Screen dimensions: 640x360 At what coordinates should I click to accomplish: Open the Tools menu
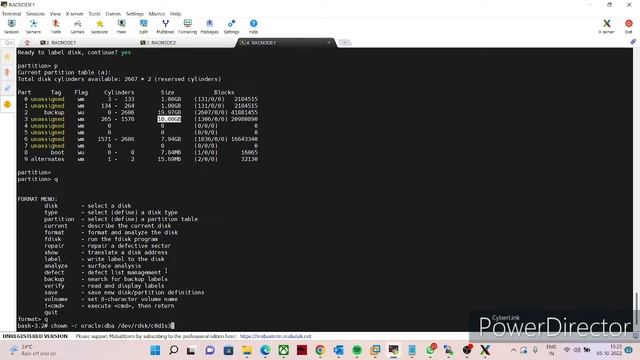point(94,13)
